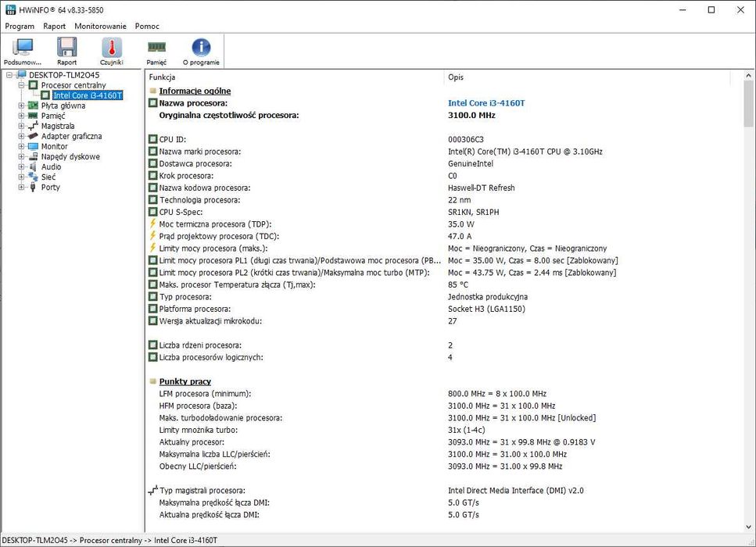The height and width of the screenshot is (547, 756).
Task: Select the 85 °C Tj,max value
Action: coord(458,284)
